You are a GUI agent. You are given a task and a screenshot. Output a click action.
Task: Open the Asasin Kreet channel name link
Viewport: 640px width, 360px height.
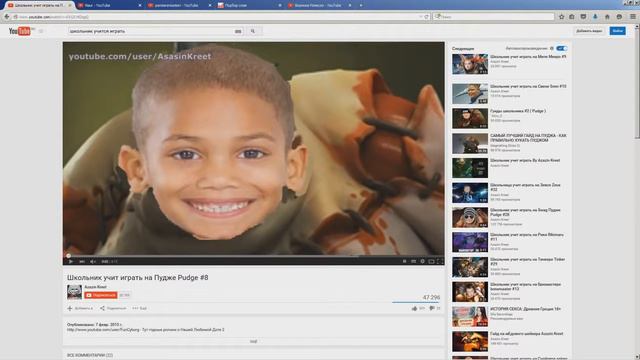[x=95, y=287]
